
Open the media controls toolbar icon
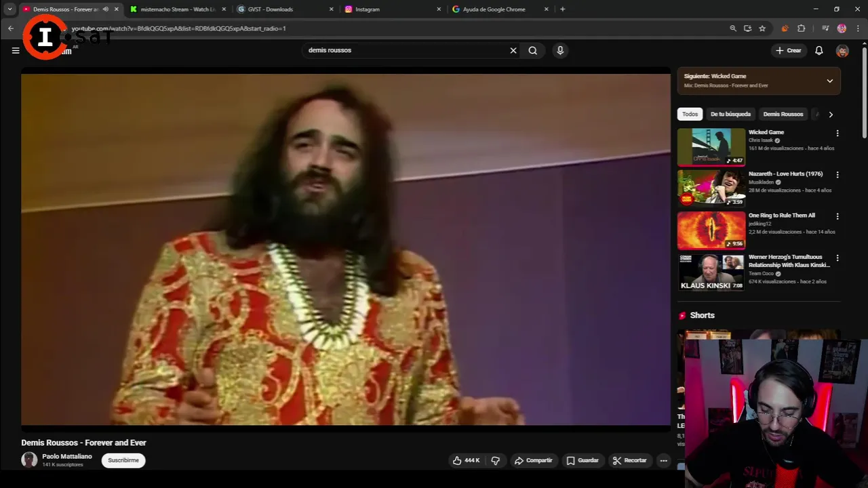click(x=825, y=28)
